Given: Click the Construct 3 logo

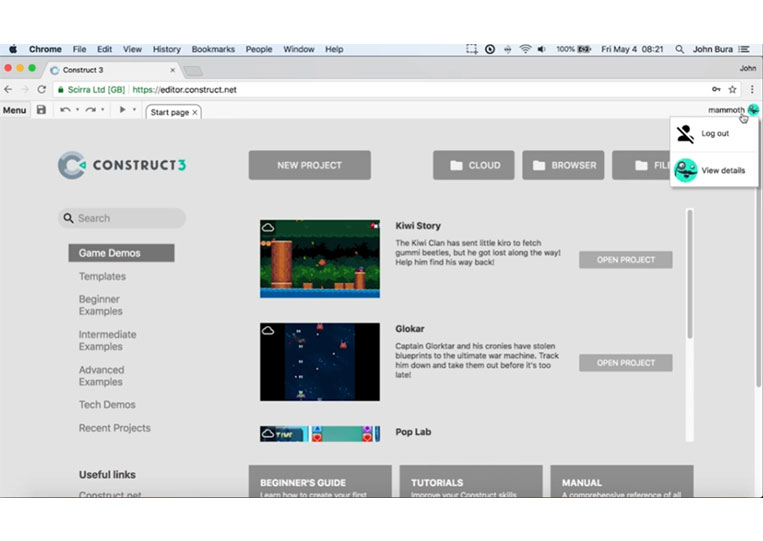Looking at the screenshot, I should point(122,165).
